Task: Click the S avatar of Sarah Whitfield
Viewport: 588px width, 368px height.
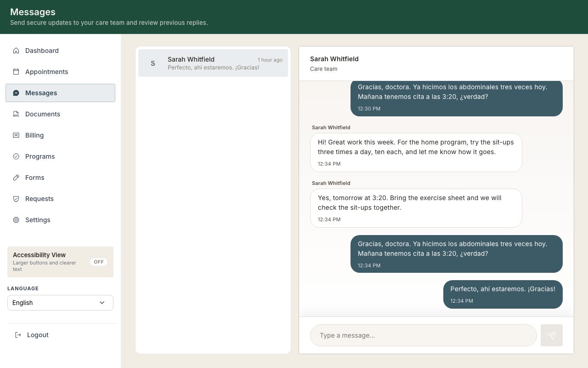Action: click(153, 63)
